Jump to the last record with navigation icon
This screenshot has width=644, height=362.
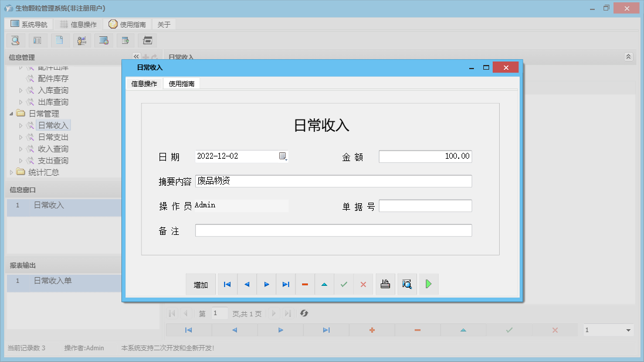click(x=286, y=284)
